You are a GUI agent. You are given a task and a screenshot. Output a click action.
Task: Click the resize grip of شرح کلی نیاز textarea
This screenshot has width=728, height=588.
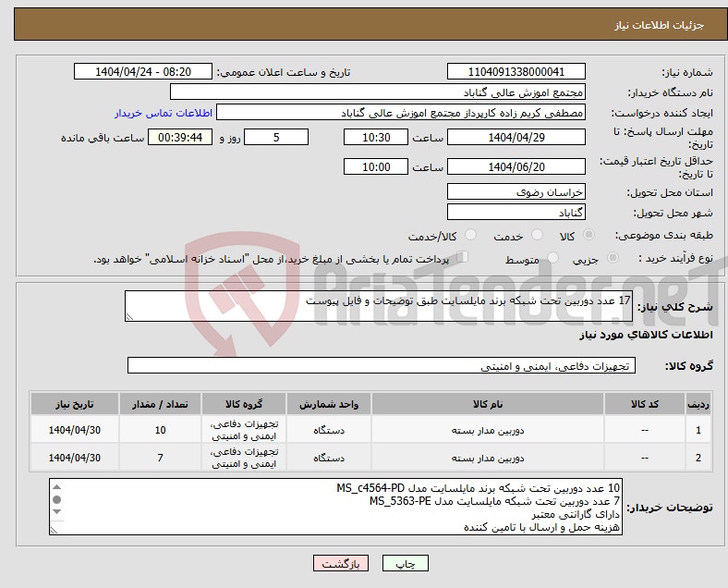tap(129, 317)
